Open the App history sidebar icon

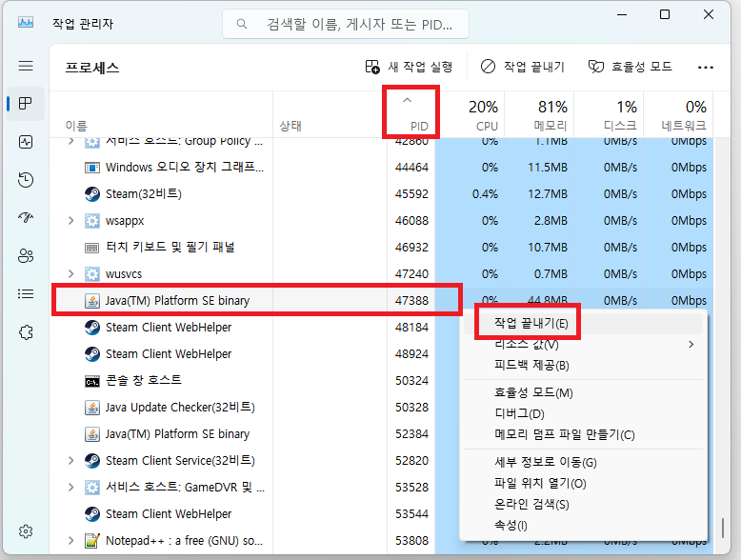click(x=26, y=180)
